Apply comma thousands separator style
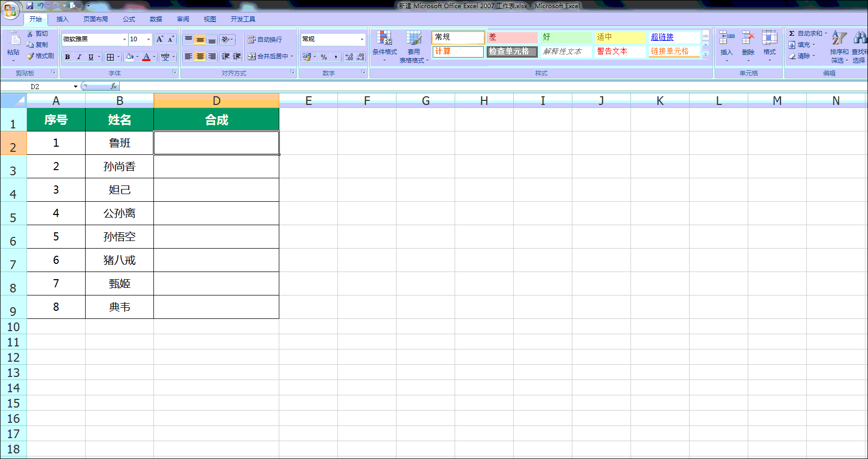Screen dimensions: 868x459 (x=335, y=57)
